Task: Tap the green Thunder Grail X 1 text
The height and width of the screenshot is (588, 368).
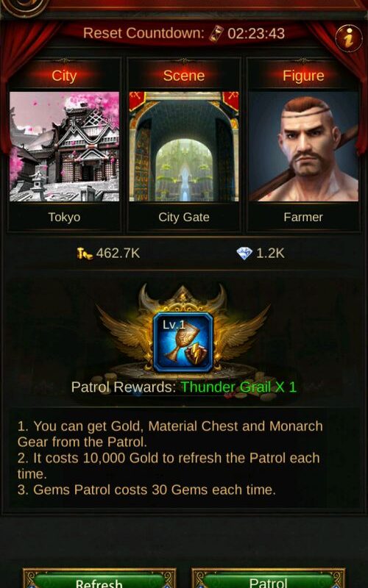Action: click(x=238, y=387)
